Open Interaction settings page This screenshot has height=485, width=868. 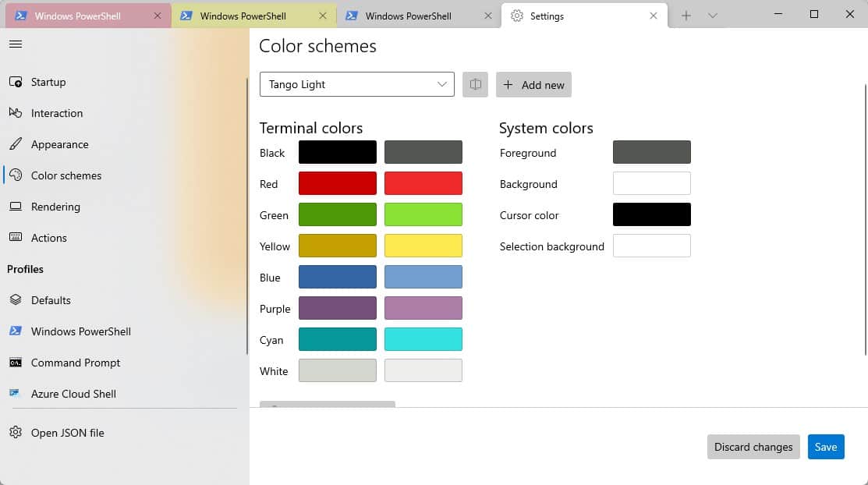56,113
